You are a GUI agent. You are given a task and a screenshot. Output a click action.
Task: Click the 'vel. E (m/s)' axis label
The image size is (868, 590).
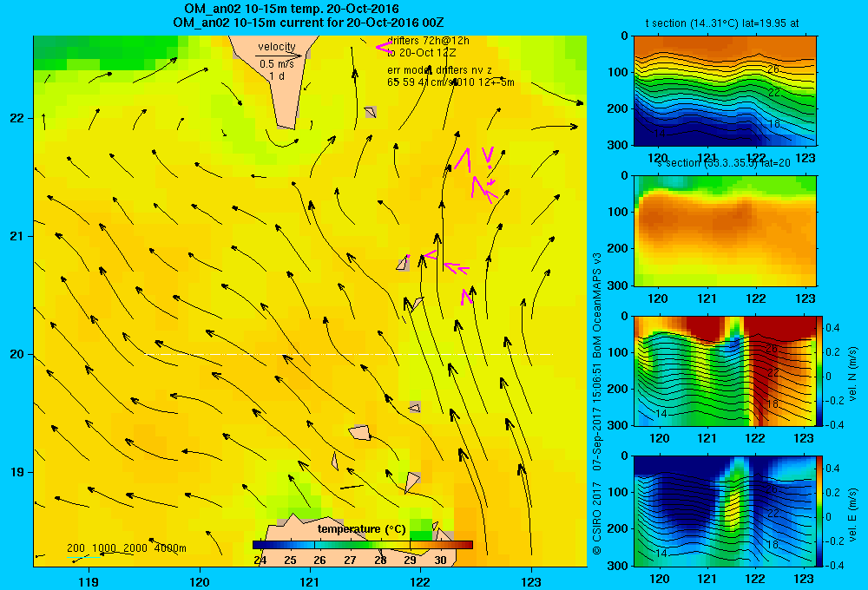852,514
